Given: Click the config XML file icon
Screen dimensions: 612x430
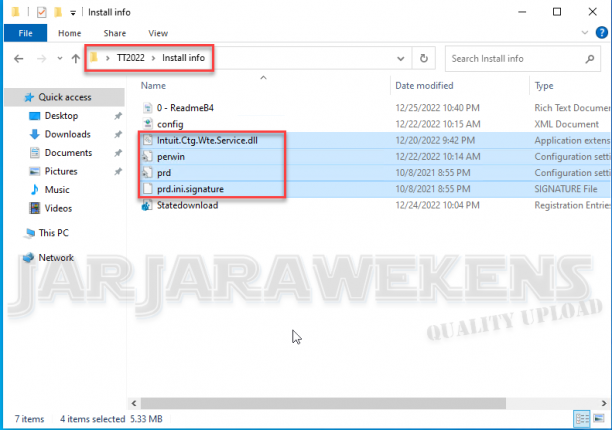Looking at the screenshot, I should click(148, 124).
